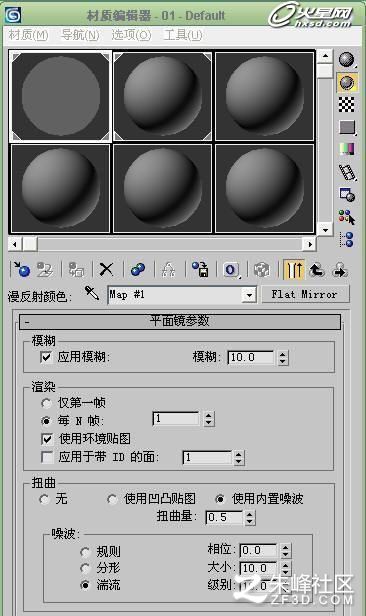Collapse the 平面镜参数 rollout
This screenshot has height=616, width=366.
pos(180,321)
